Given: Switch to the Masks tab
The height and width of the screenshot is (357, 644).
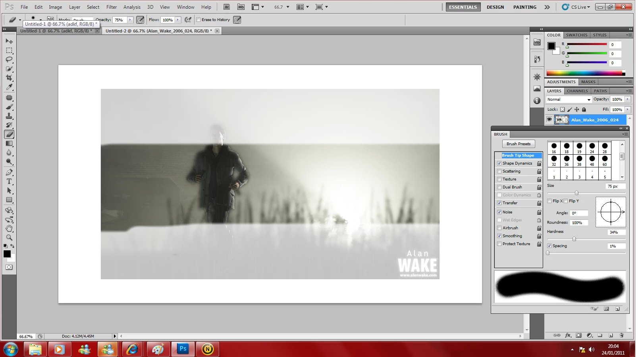Looking at the screenshot, I should click(x=588, y=82).
